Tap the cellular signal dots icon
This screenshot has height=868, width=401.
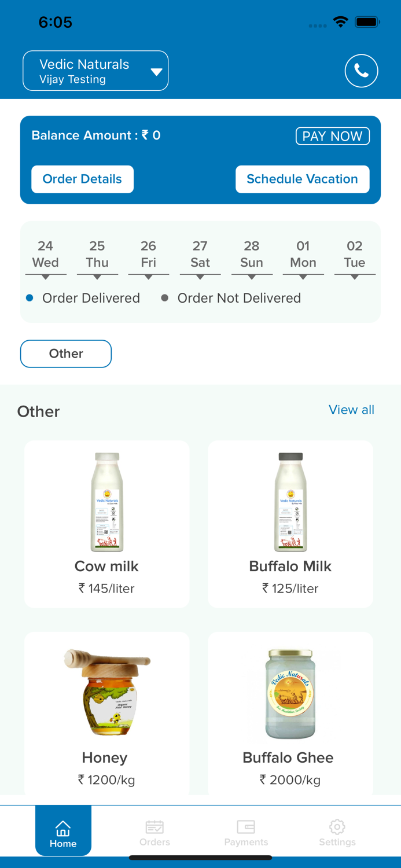pyautogui.click(x=317, y=25)
